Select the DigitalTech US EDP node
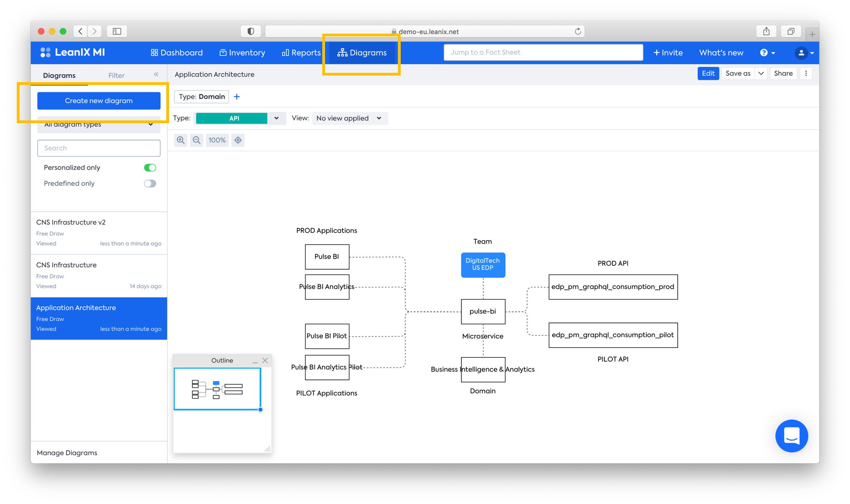Viewport: 850px width, 504px height. pos(483,265)
